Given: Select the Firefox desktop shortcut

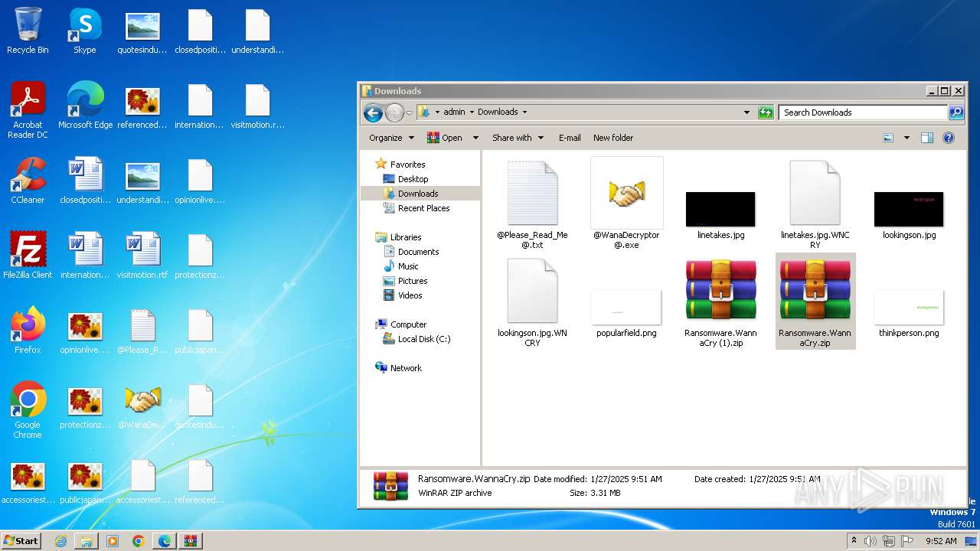Looking at the screenshot, I should point(28,331).
